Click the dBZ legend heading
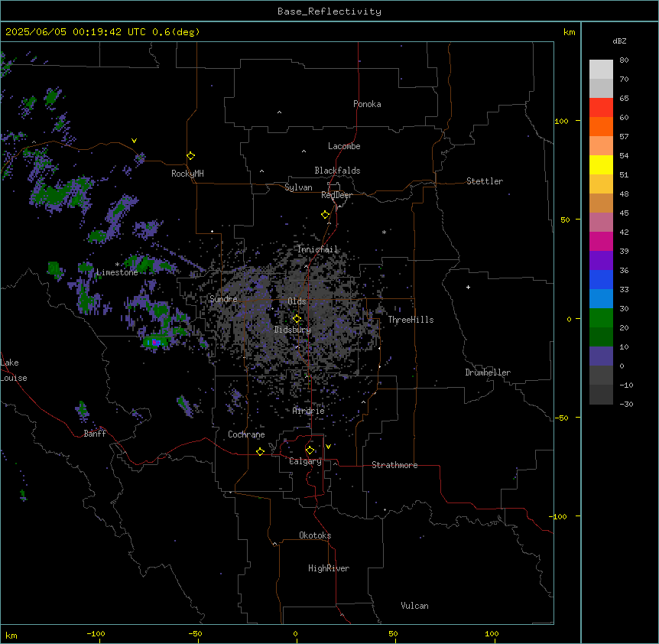Screen dimensions: 659x644 [619, 41]
